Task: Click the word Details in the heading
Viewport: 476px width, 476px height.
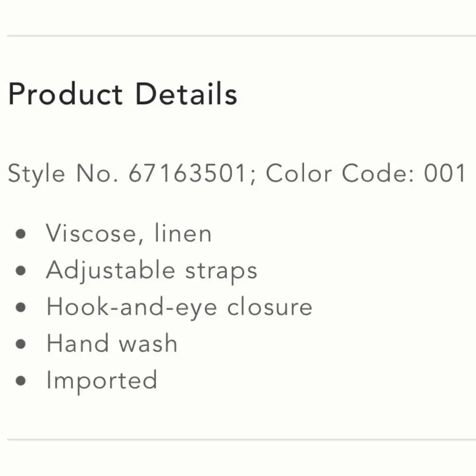Action: click(x=186, y=94)
